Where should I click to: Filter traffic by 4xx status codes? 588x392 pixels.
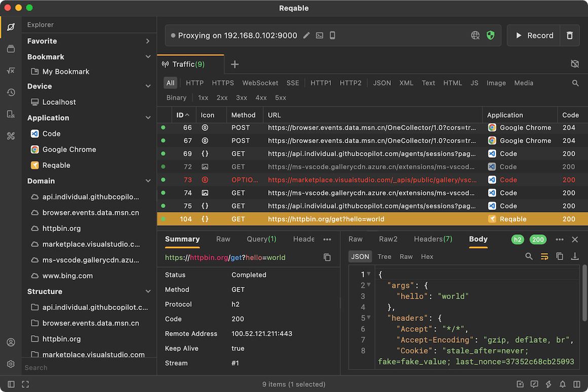point(261,97)
